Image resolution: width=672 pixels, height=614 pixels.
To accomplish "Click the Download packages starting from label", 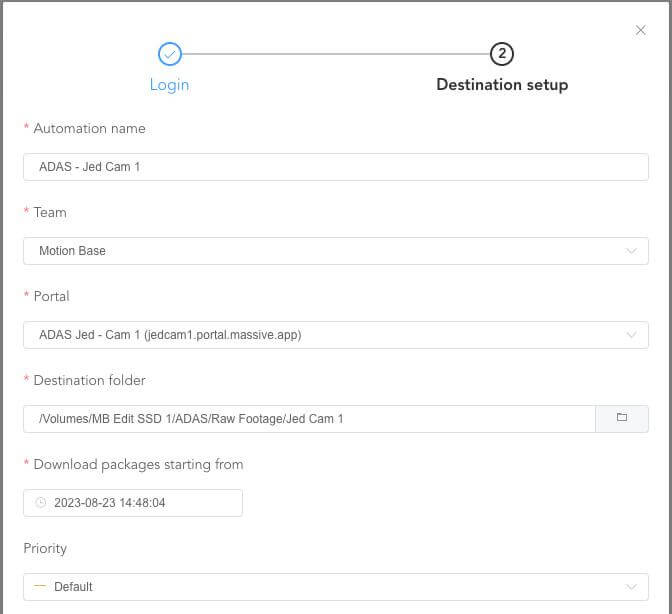I will (138, 464).
